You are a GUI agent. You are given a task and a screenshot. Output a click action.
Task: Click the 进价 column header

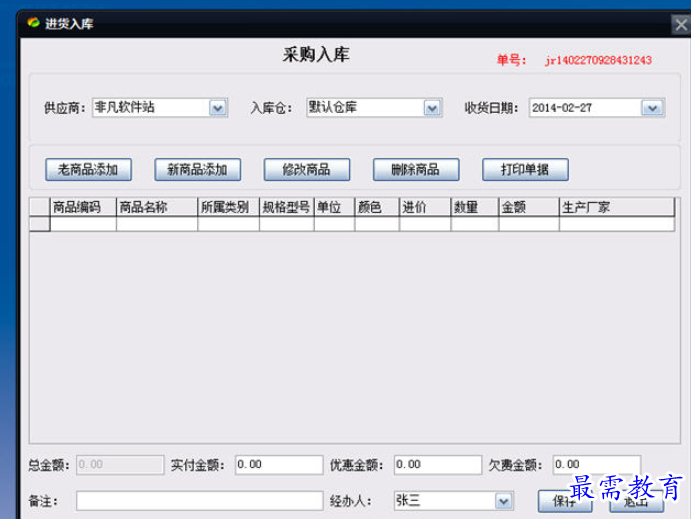click(425, 207)
